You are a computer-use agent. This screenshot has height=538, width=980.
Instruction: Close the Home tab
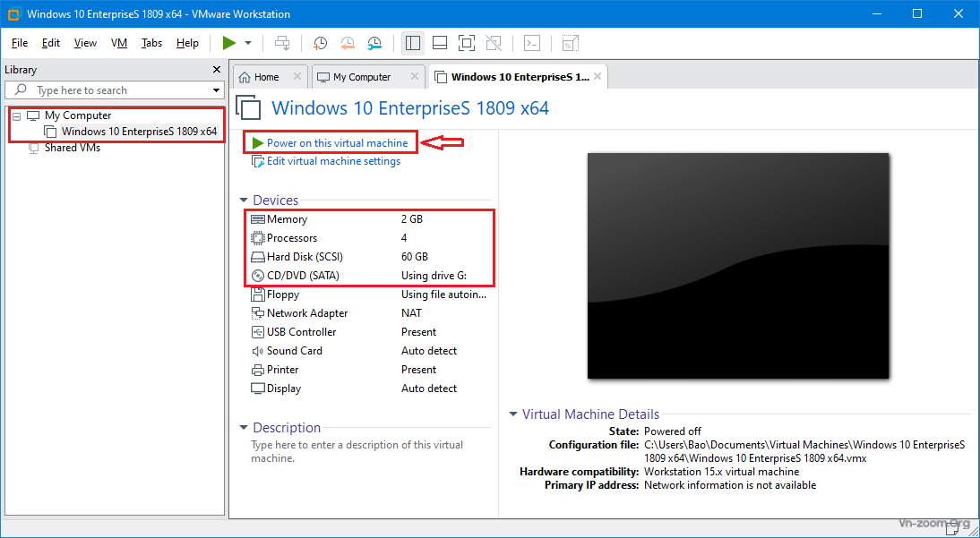pos(297,77)
